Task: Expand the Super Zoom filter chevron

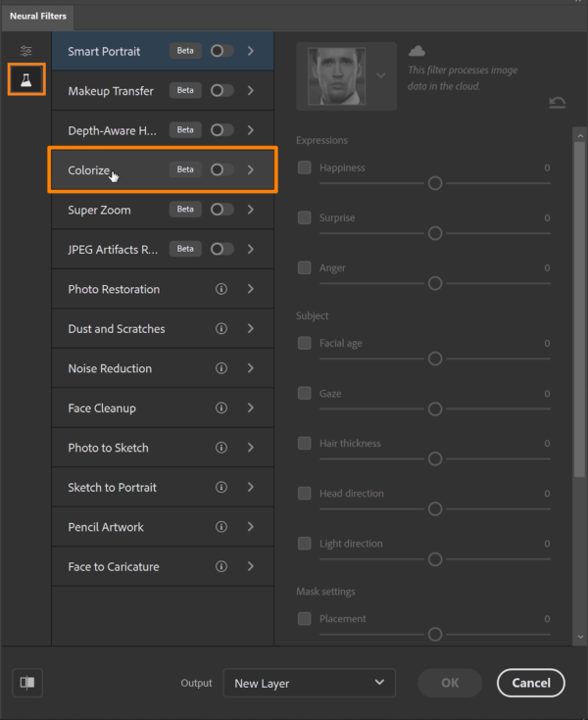Action: (251, 210)
